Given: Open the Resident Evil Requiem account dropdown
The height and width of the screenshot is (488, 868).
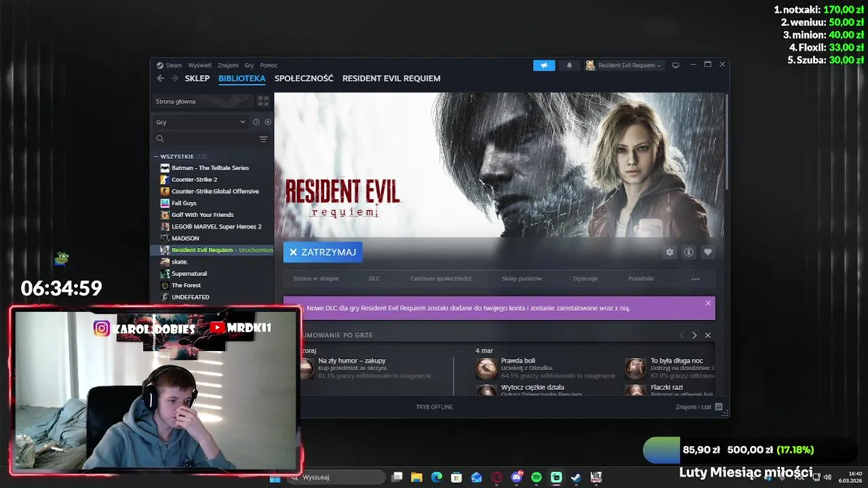Looking at the screenshot, I should (623, 65).
